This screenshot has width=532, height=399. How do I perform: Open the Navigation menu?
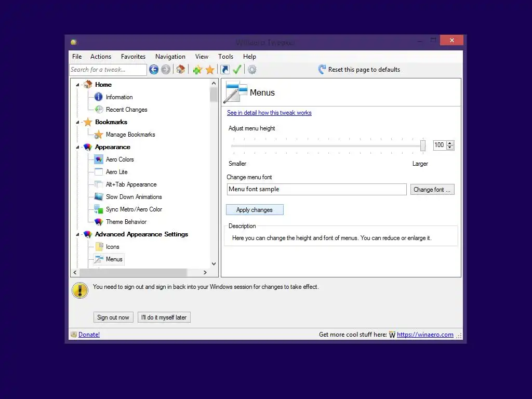click(x=170, y=57)
